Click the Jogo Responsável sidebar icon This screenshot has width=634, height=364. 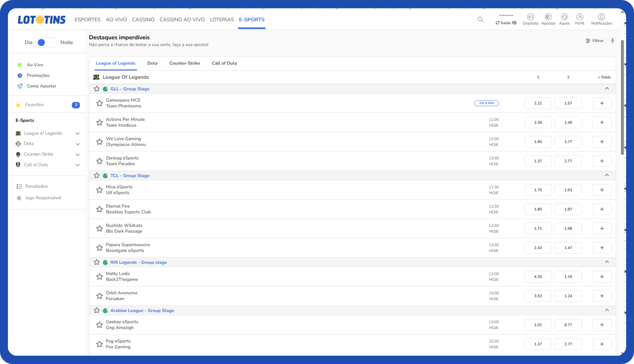tap(19, 198)
